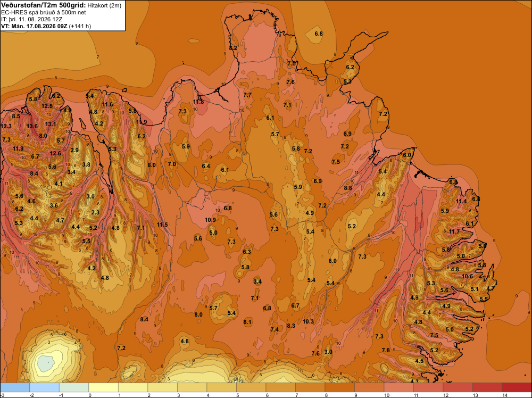Click the '(+141 h)' forecast offset text

tap(80, 26)
